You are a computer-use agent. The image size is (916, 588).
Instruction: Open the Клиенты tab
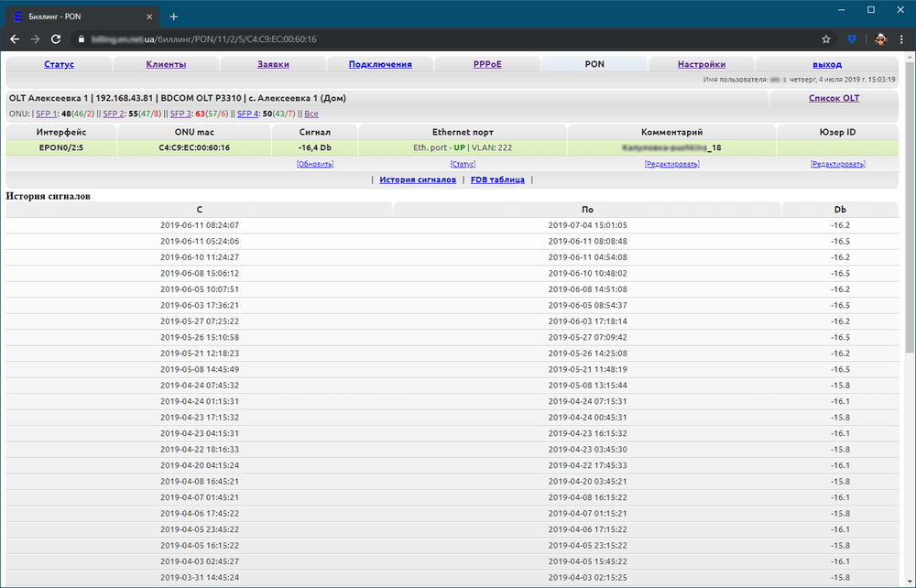click(166, 64)
